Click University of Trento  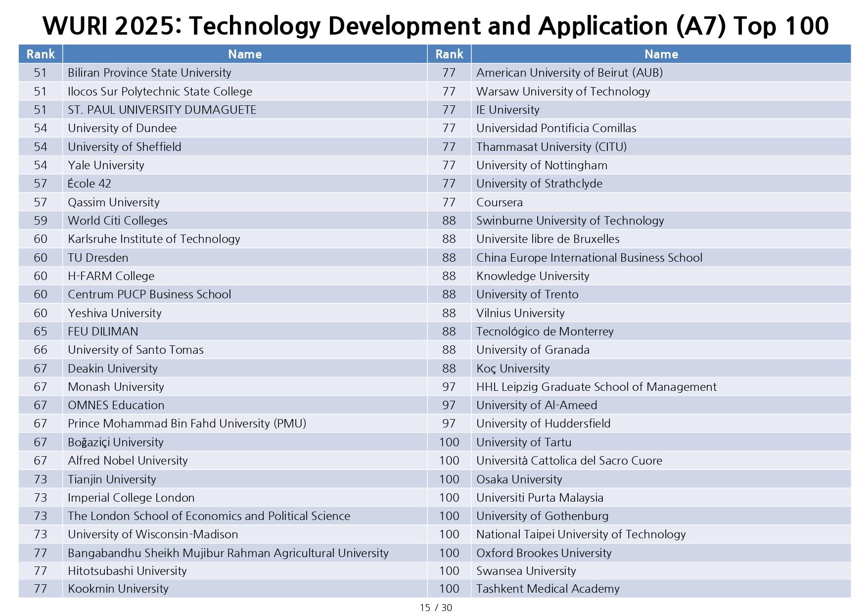(527, 294)
